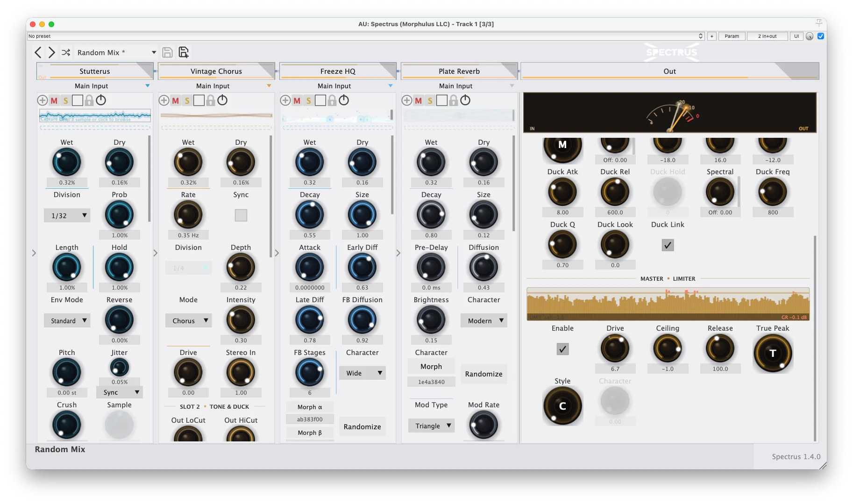Toggle Stutterus power bypass icon
The height and width of the screenshot is (504, 853).
coord(101,100)
